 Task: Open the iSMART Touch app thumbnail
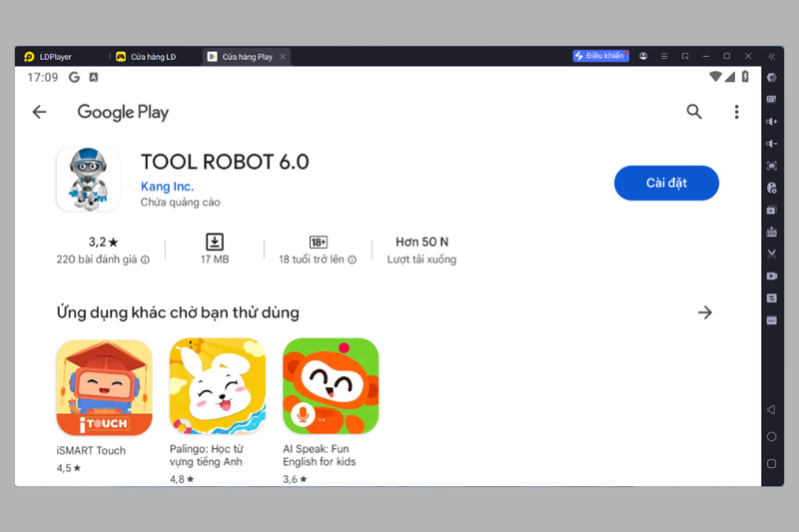coord(104,387)
